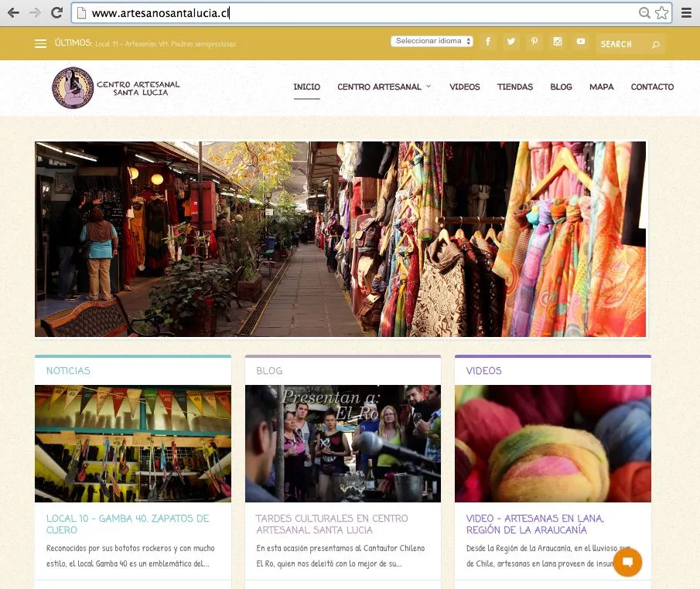Open the Pinterest social icon

[534, 42]
